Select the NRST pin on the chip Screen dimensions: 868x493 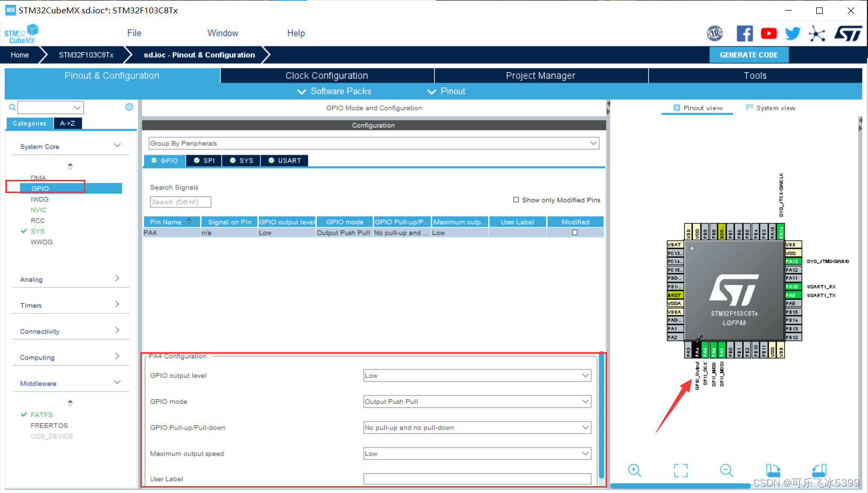pos(675,295)
